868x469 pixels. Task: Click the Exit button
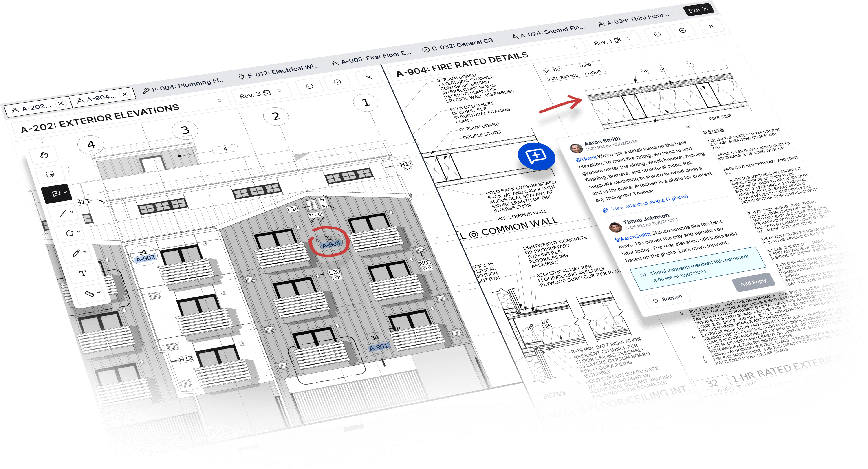[x=698, y=9]
